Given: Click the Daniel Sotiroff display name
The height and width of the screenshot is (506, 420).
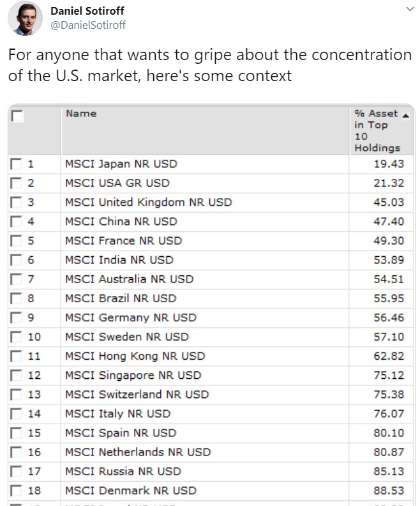Looking at the screenshot, I should coord(87,11).
